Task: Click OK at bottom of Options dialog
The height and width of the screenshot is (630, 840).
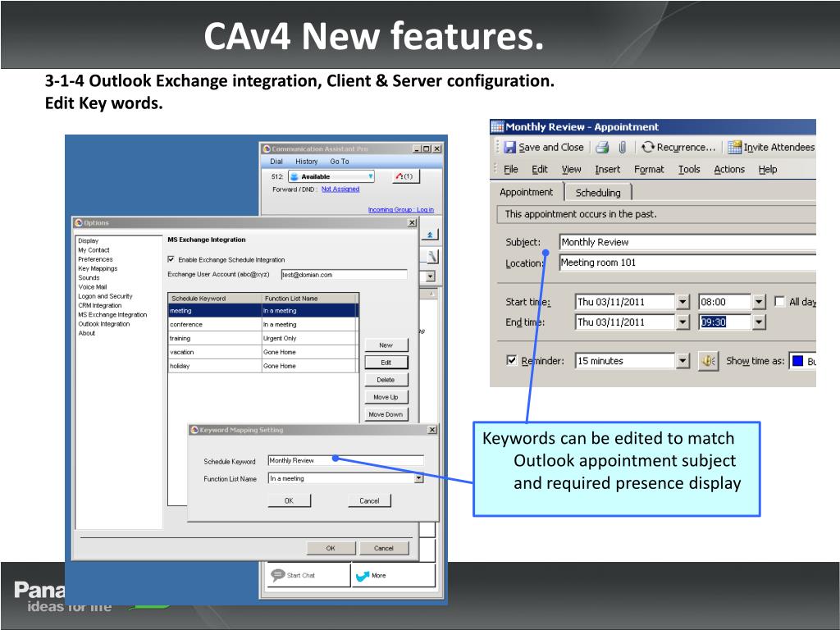Action: coord(331,548)
